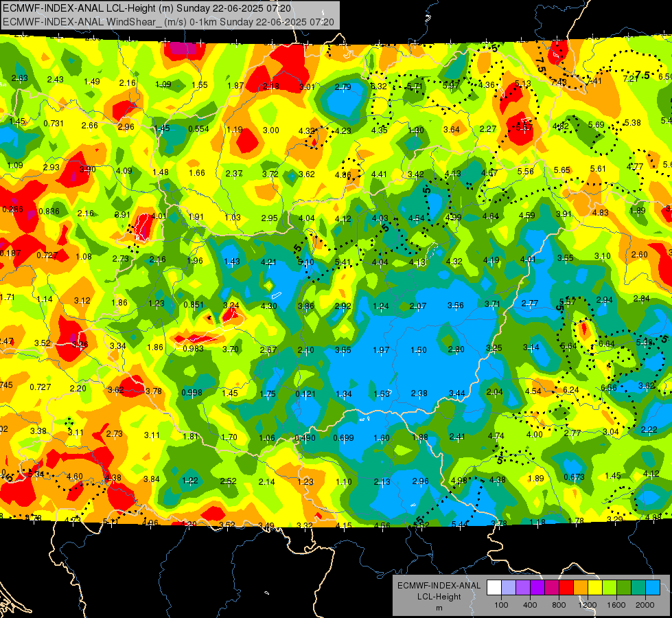
Task: Click the wind shear value 0.187
Action: (10, 253)
